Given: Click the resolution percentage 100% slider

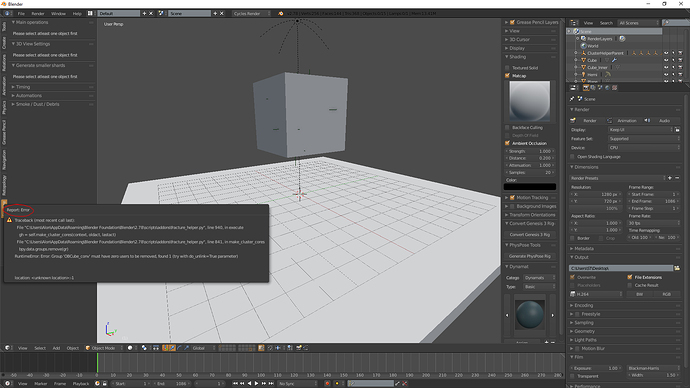Looking at the screenshot, I should tap(595, 209).
